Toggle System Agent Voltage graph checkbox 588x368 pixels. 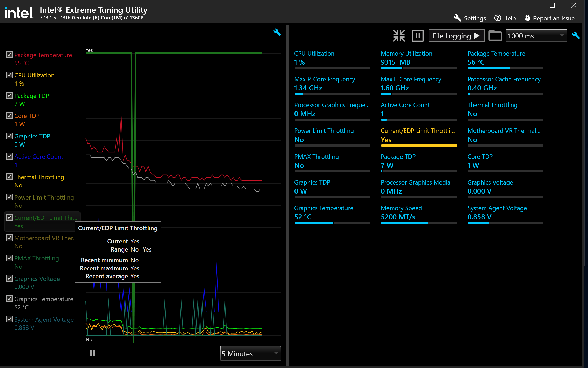(x=9, y=319)
